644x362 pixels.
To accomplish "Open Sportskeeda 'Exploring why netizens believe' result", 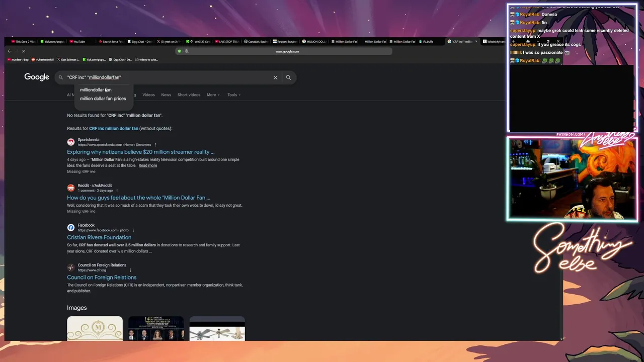I will pos(141,152).
